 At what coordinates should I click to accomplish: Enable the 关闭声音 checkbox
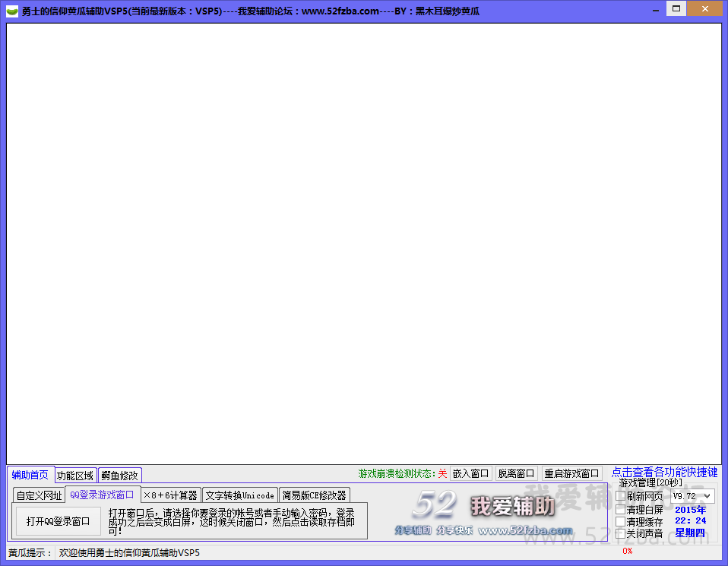click(621, 533)
